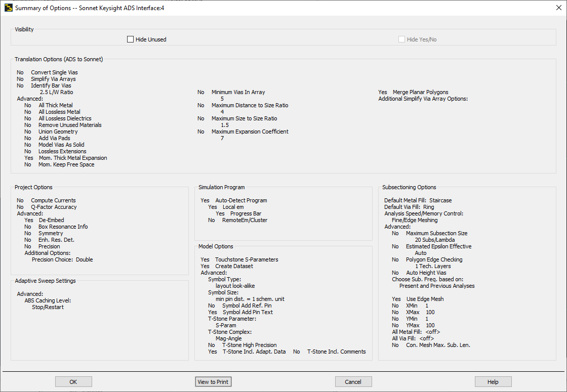Click the Sonnet icon in the title bar
This screenshot has height=392, width=567.
[8, 8]
